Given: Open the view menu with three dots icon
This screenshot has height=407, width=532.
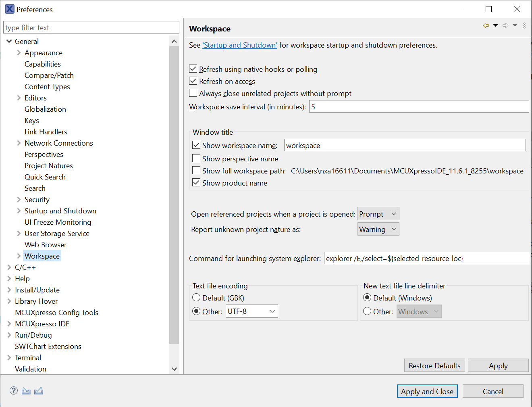Looking at the screenshot, I should click(524, 25).
